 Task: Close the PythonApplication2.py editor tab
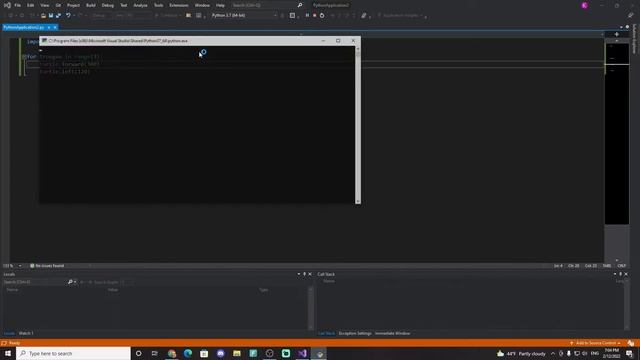pos(55,27)
